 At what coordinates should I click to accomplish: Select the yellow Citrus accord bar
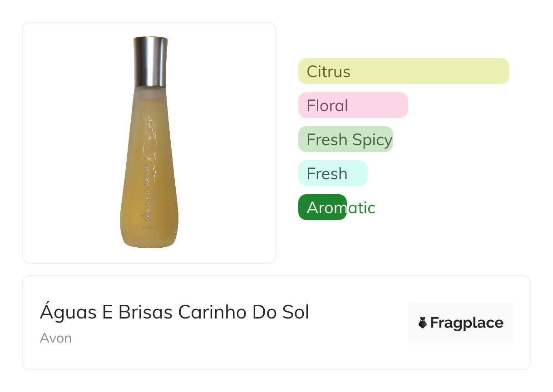tap(403, 71)
